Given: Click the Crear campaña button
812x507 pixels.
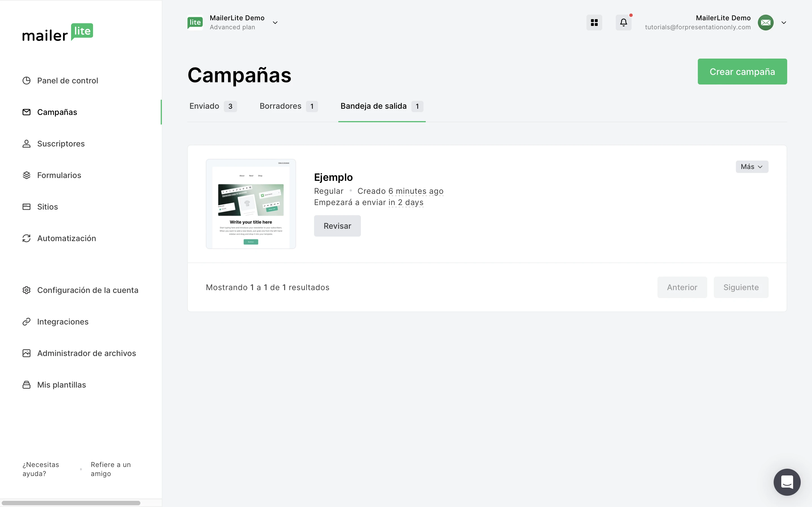Looking at the screenshot, I should pos(742,72).
